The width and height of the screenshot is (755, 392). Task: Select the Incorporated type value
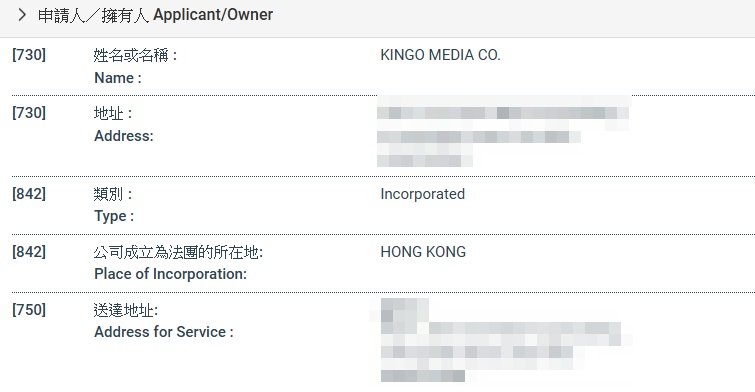click(x=423, y=194)
